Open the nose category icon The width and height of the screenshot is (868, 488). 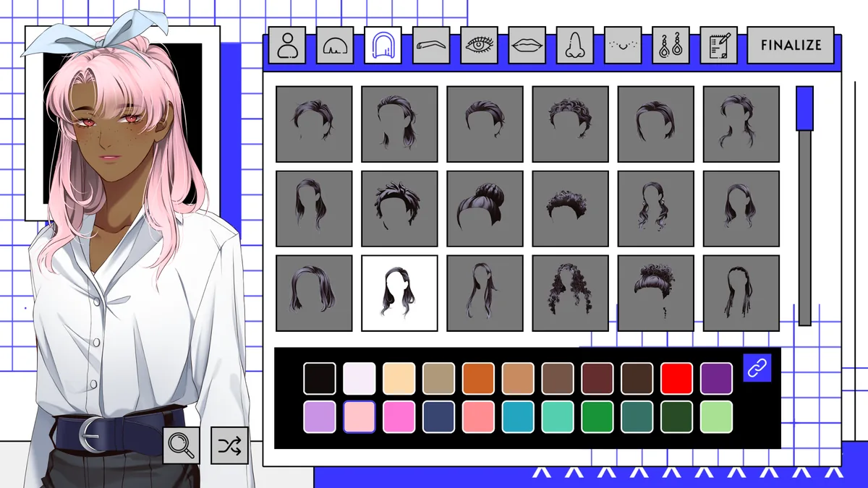[574, 45]
